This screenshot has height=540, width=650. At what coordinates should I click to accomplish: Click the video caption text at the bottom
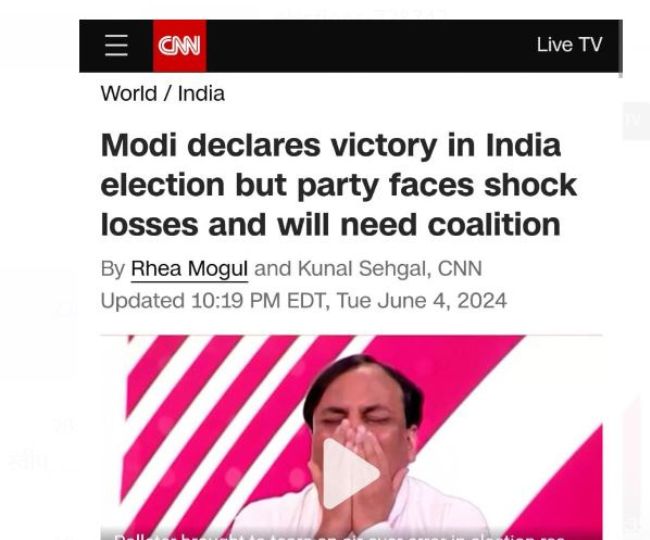pyautogui.click(x=340, y=536)
